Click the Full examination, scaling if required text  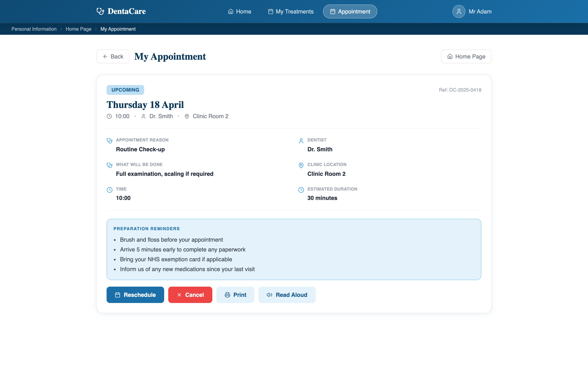(165, 174)
